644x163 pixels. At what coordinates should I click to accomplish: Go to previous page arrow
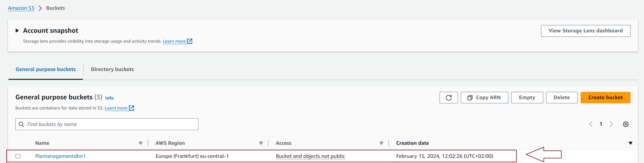591,124
